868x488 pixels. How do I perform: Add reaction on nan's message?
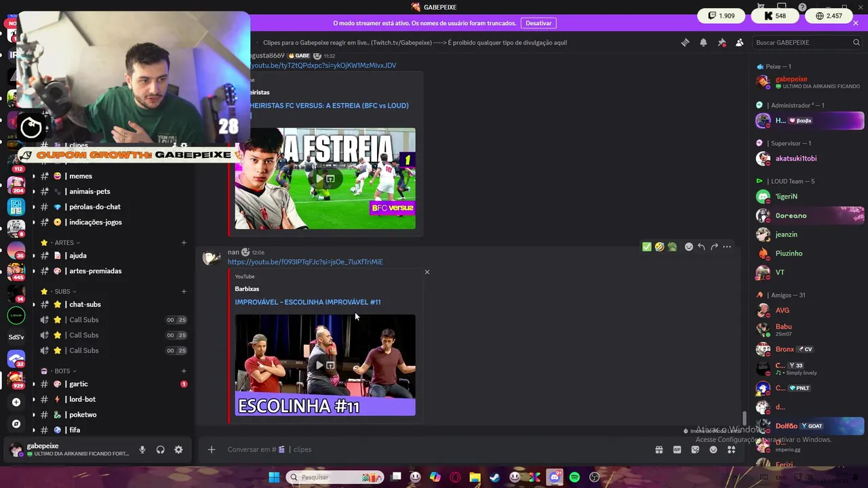tap(689, 247)
